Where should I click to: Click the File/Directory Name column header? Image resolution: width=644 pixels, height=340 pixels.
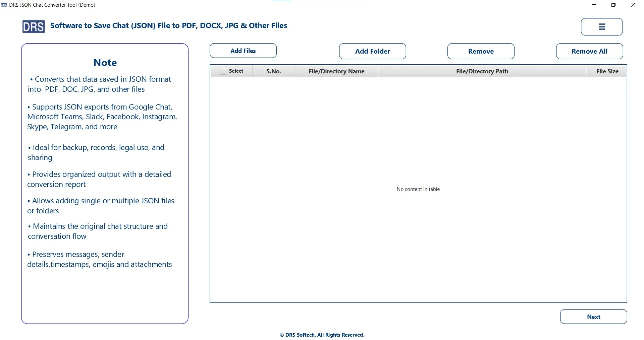336,71
